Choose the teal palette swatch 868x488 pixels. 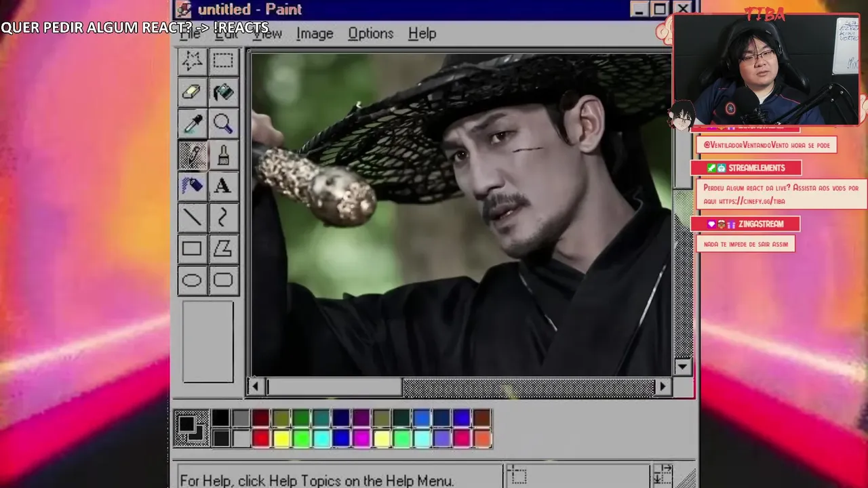[x=321, y=418]
